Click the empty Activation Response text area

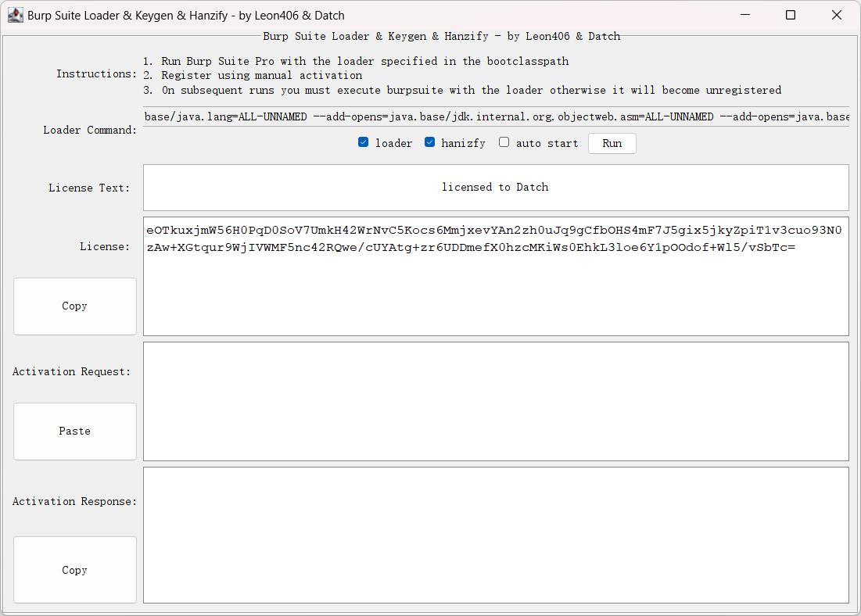[x=496, y=535]
